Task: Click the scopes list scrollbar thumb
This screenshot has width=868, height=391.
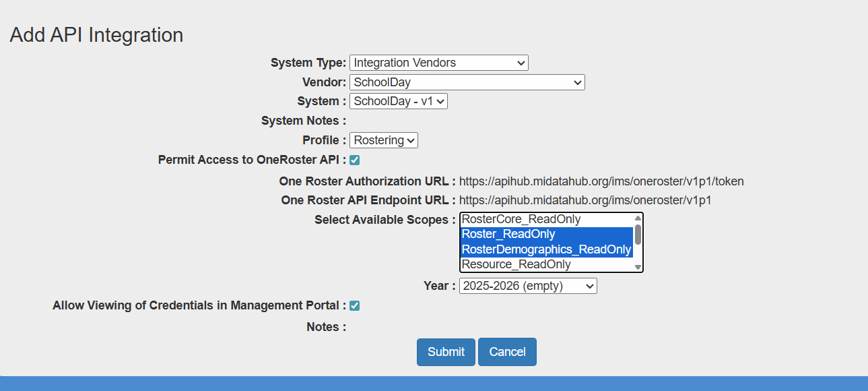Action: [x=638, y=234]
